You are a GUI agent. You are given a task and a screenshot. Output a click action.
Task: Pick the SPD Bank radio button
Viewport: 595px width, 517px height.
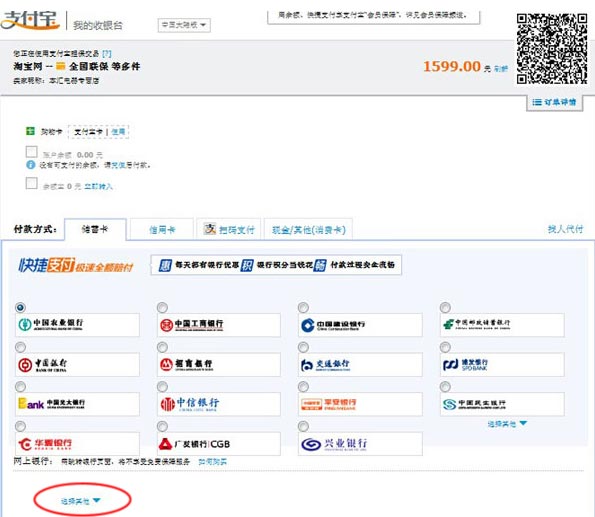[445, 347]
